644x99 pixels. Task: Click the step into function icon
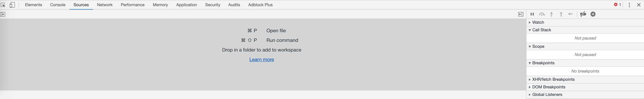pyautogui.click(x=551, y=14)
